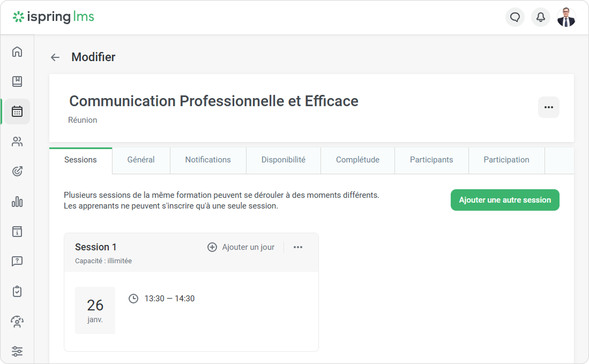Select the 26 janv. date tile
This screenshot has width=589, height=364.
[95, 310]
